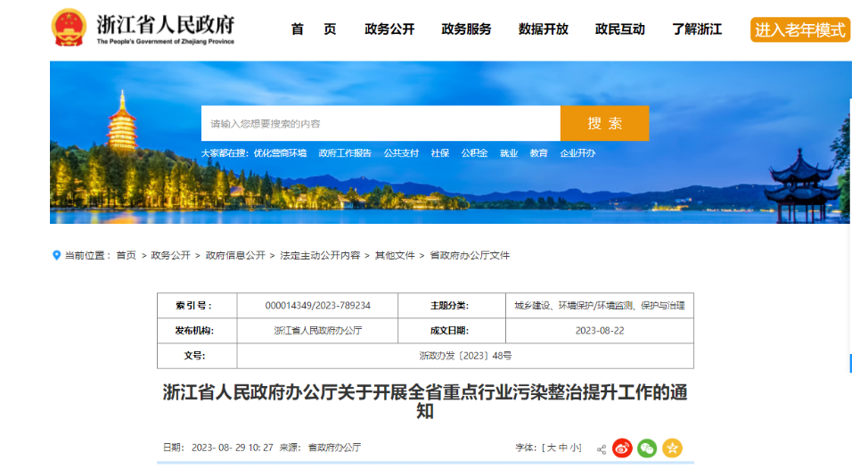Share article via WeChat icon
The width and height of the screenshot is (868, 469).
pos(647,448)
